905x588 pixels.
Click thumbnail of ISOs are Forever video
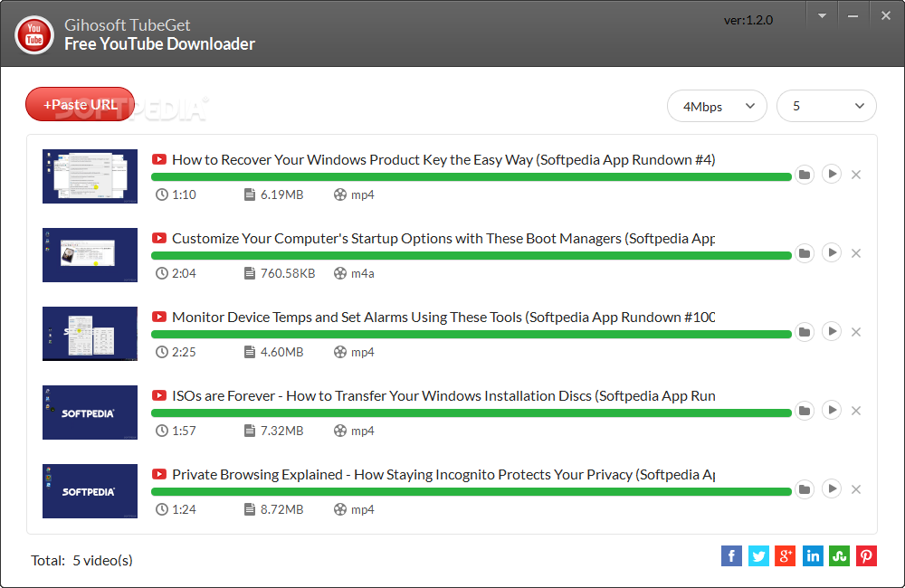pos(90,413)
